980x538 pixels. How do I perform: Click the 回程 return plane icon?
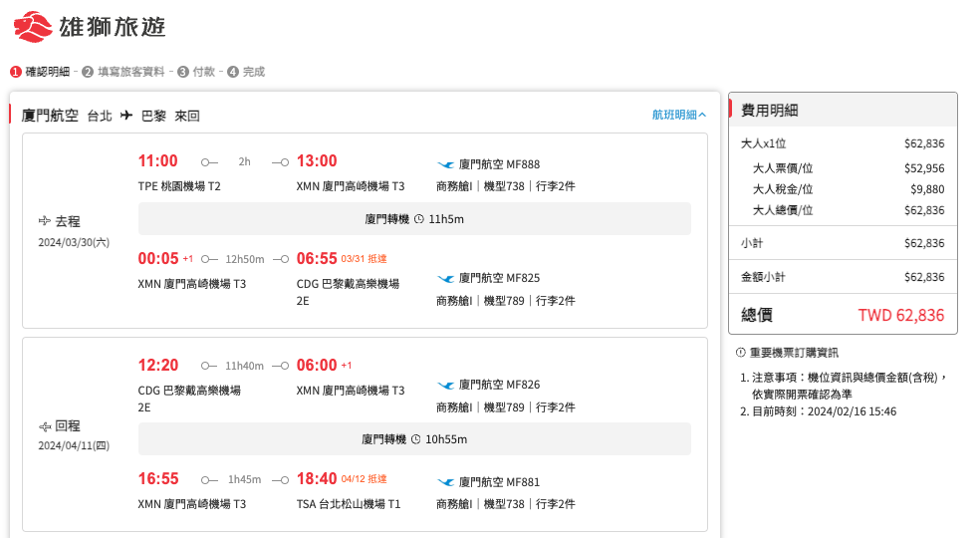45,426
